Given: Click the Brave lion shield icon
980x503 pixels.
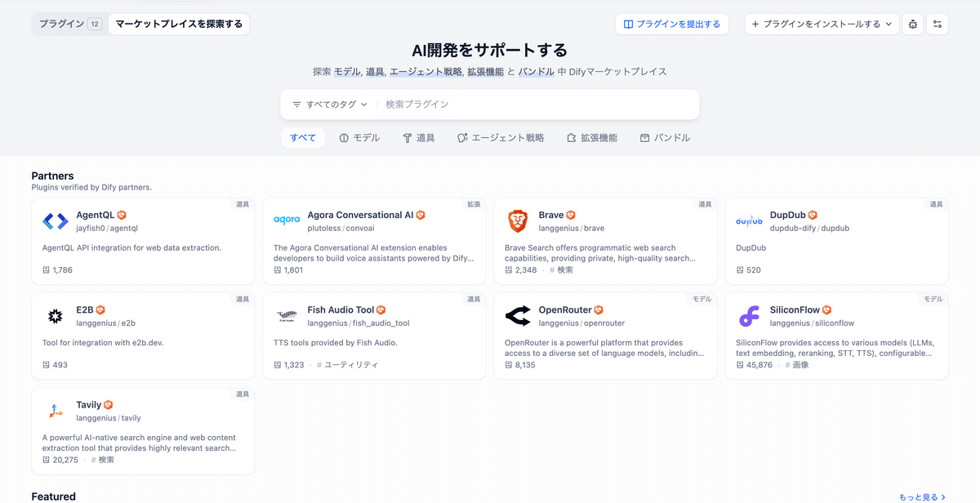Looking at the screenshot, I should [x=516, y=220].
